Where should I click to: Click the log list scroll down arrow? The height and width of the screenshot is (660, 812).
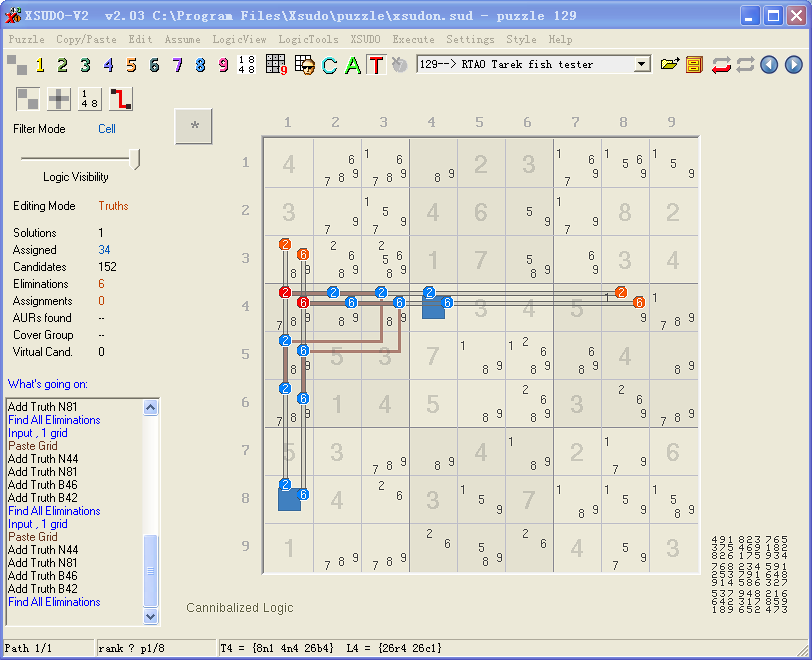150,616
